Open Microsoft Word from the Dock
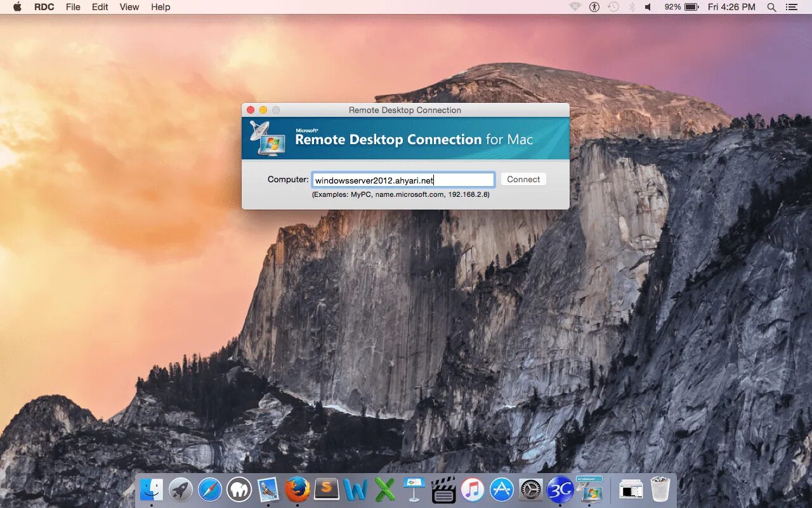Screen dimensions: 812x508 click(356, 490)
